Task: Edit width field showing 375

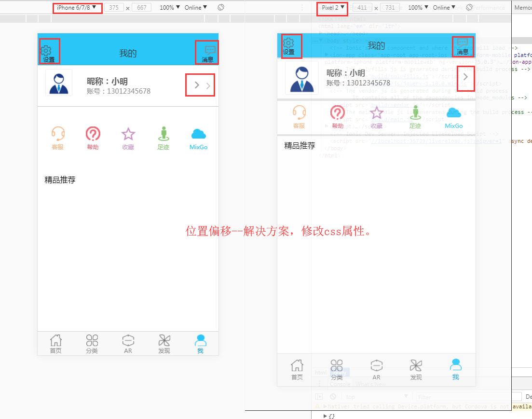Action: (114, 7)
